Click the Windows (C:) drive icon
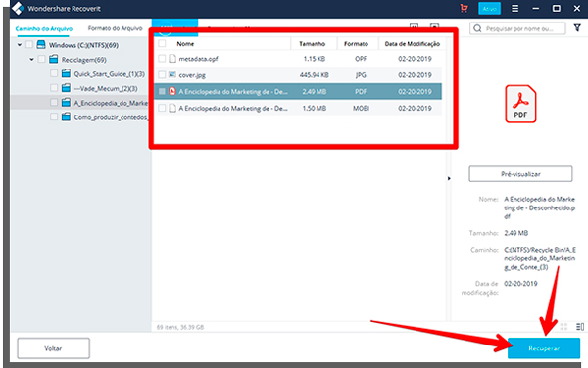 coord(41,45)
